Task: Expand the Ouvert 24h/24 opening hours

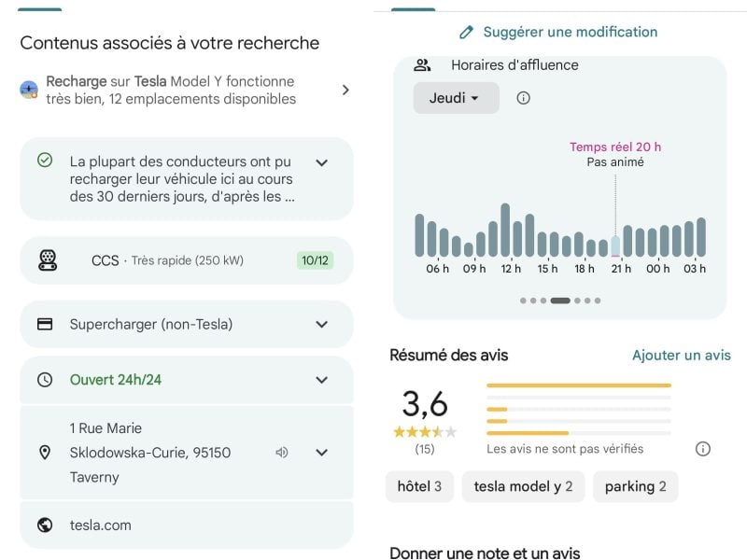Action: click(322, 380)
